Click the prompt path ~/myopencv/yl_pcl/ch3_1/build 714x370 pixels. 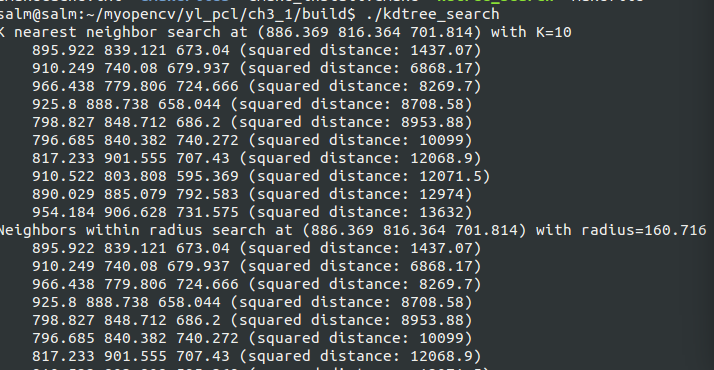(220, 14)
